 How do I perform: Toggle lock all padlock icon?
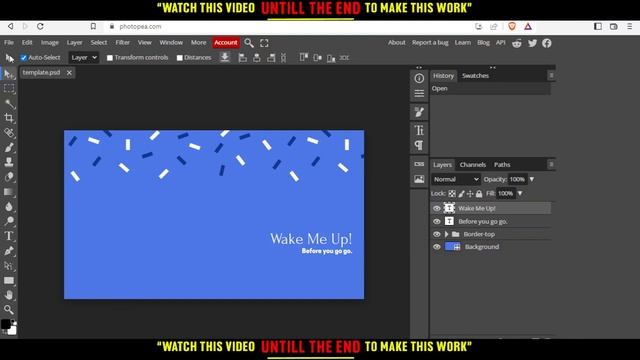point(479,193)
